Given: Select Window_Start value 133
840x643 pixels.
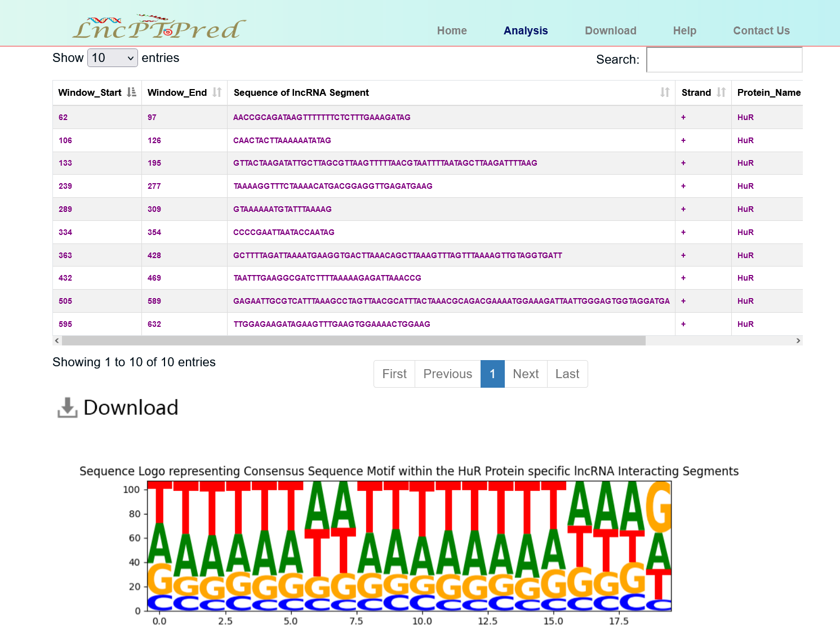Looking at the screenshot, I should (x=65, y=163).
